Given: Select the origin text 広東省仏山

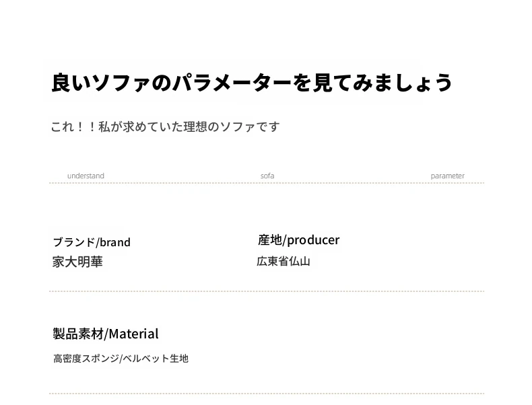Looking at the screenshot, I should (x=284, y=261).
